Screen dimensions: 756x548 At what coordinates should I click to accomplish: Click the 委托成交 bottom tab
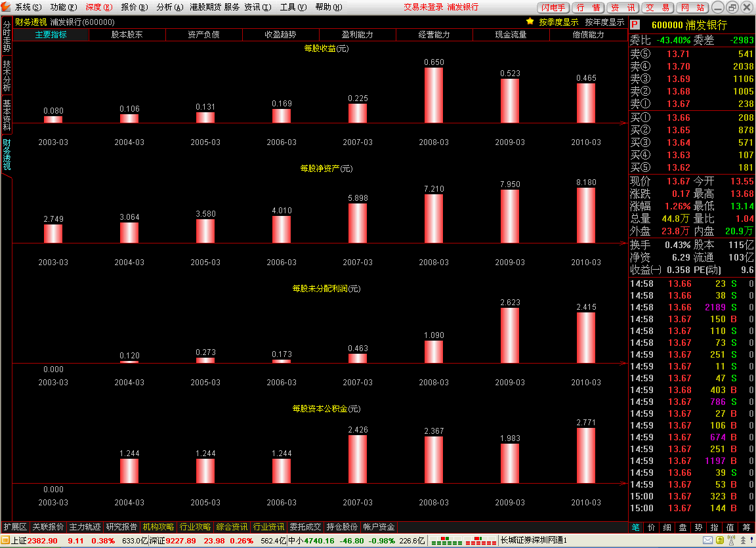click(305, 527)
